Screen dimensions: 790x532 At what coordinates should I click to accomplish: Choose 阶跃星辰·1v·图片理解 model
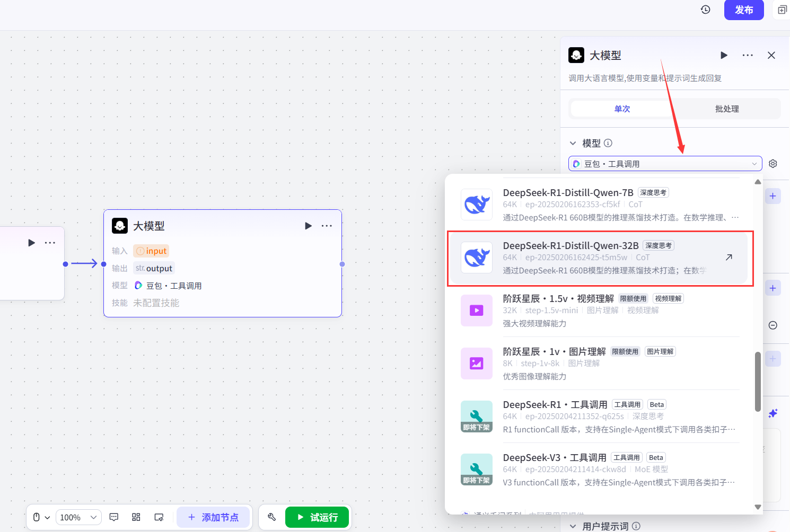599,363
